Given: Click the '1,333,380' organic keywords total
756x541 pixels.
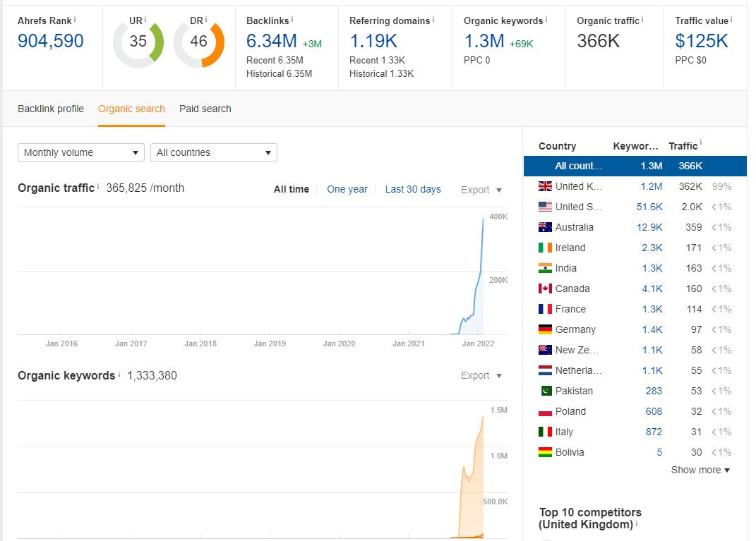Looking at the screenshot, I should pyautogui.click(x=152, y=376).
